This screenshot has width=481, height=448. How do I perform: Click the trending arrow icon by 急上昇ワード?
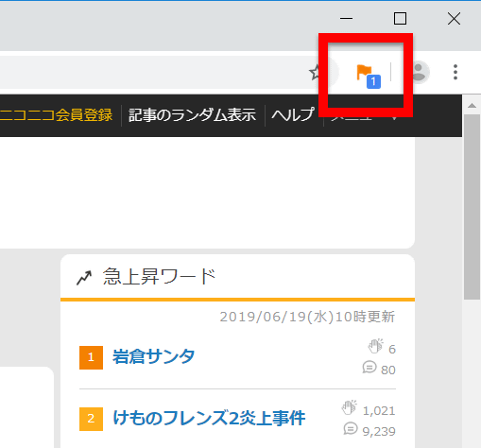(x=84, y=278)
